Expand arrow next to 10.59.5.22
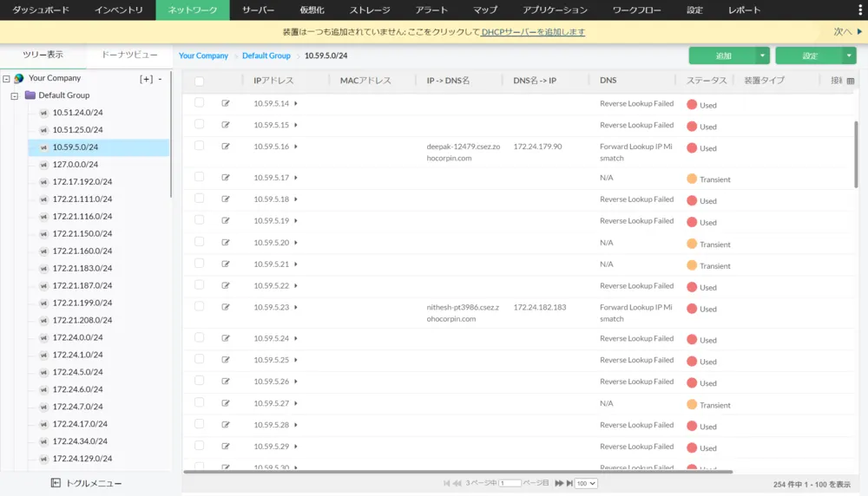 click(296, 286)
